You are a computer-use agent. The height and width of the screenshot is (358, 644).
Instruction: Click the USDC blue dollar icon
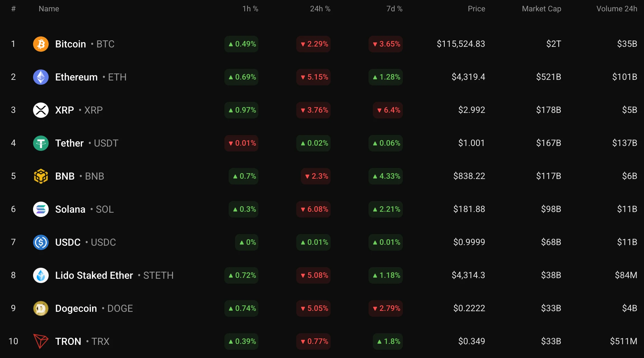tap(41, 242)
